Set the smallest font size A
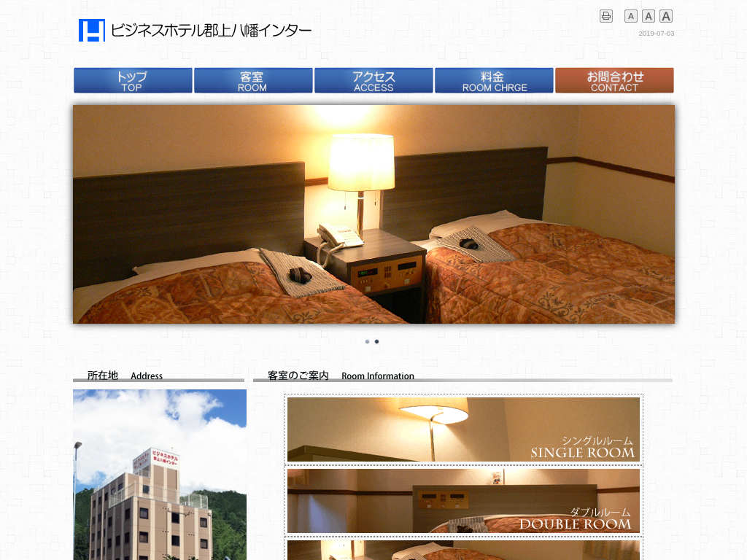The height and width of the screenshot is (560, 747). click(x=631, y=16)
